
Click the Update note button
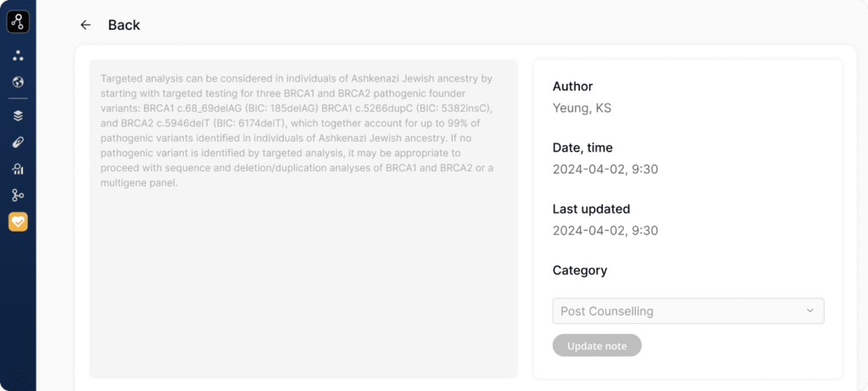(x=597, y=345)
